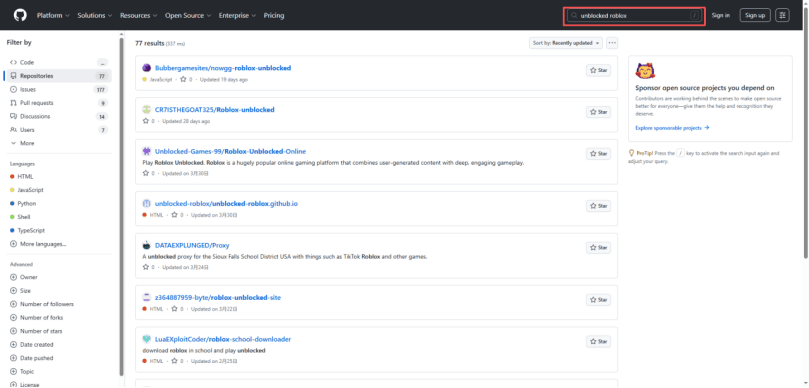The image size is (809, 388).
Task: Add Date created filter
Action: point(31,345)
